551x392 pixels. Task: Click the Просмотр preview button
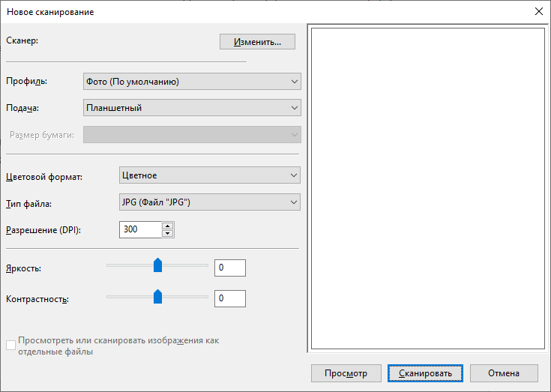346,373
